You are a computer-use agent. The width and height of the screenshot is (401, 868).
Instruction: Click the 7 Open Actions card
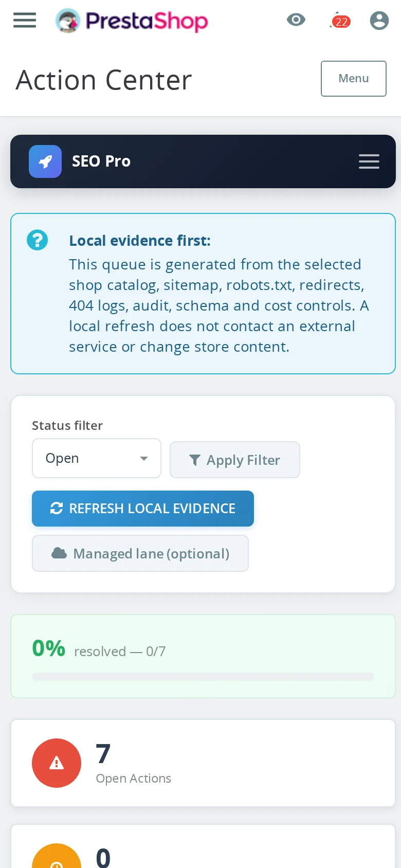(x=203, y=763)
